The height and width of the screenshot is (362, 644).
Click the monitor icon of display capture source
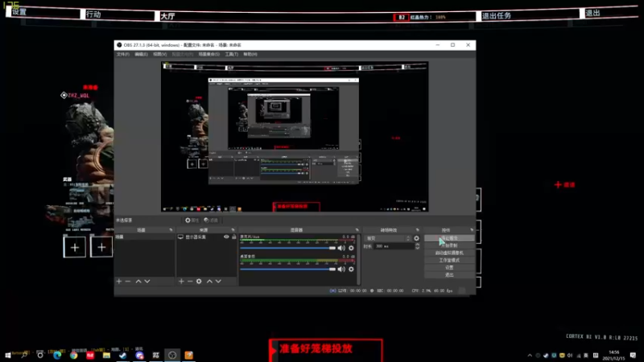pyautogui.click(x=180, y=237)
